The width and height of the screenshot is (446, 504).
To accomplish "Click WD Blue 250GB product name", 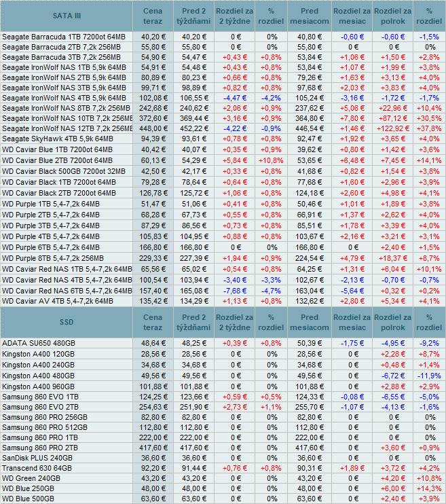I will (x=28, y=489).
